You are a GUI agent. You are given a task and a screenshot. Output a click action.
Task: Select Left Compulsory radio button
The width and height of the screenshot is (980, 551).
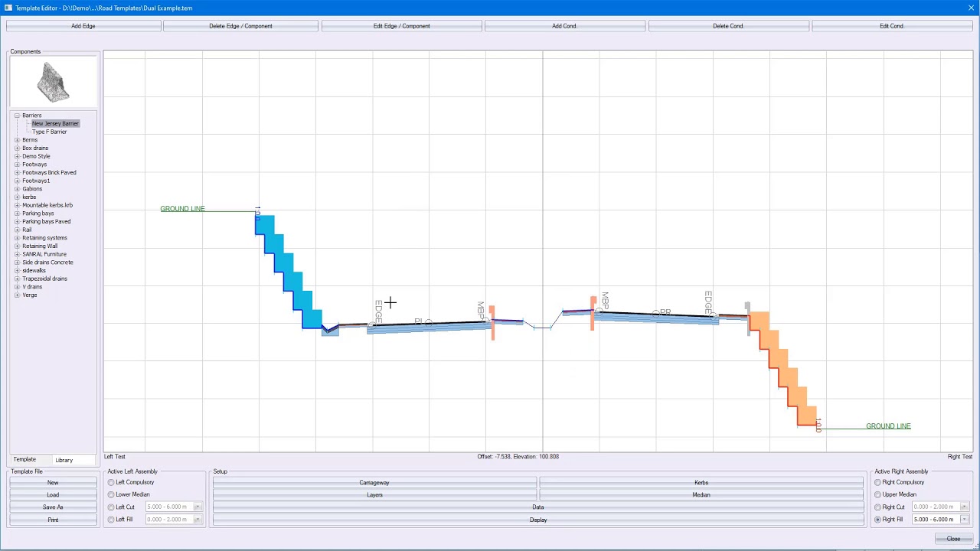coord(111,483)
